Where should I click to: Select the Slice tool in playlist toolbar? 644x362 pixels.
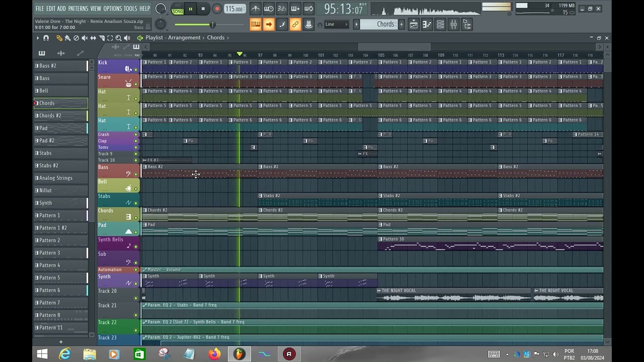click(102, 38)
